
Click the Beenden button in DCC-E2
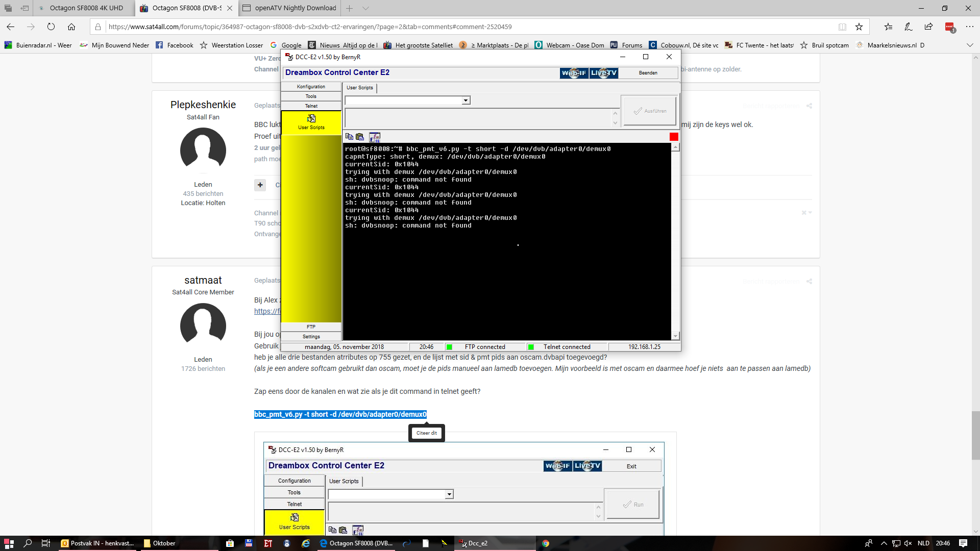point(648,73)
